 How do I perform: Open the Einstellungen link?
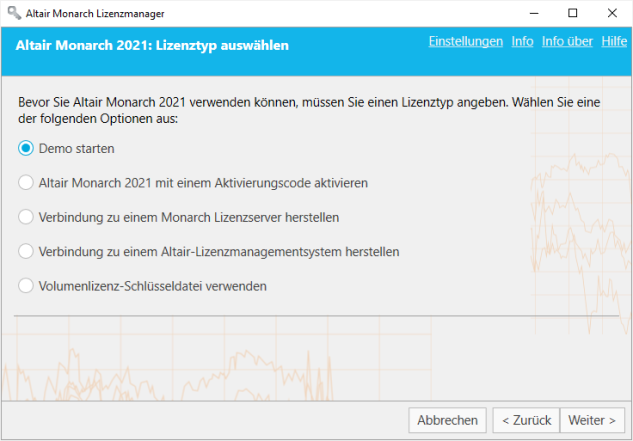click(x=465, y=42)
